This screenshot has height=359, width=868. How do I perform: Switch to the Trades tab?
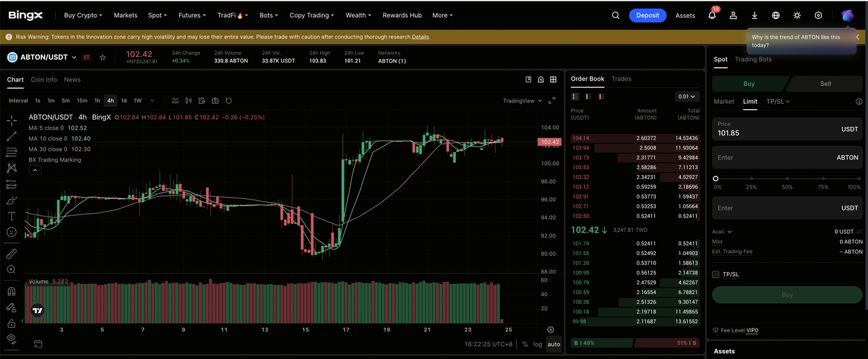pos(621,79)
